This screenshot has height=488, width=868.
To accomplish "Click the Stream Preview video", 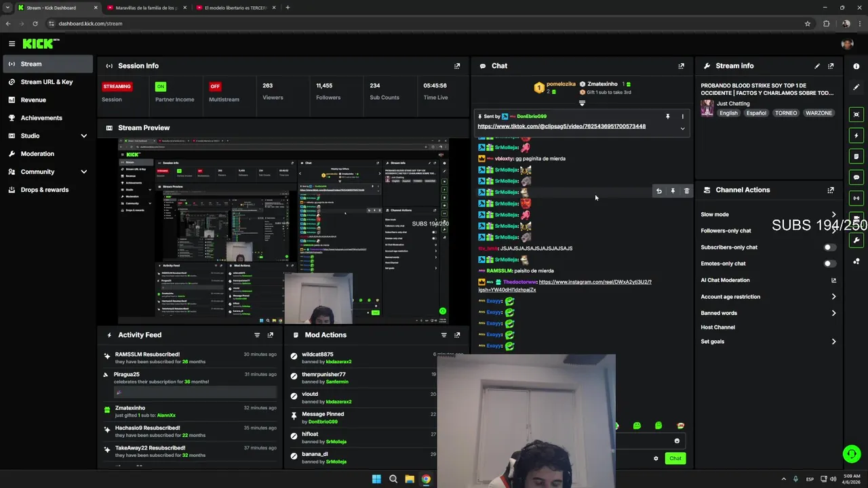I will (x=283, y=231).
